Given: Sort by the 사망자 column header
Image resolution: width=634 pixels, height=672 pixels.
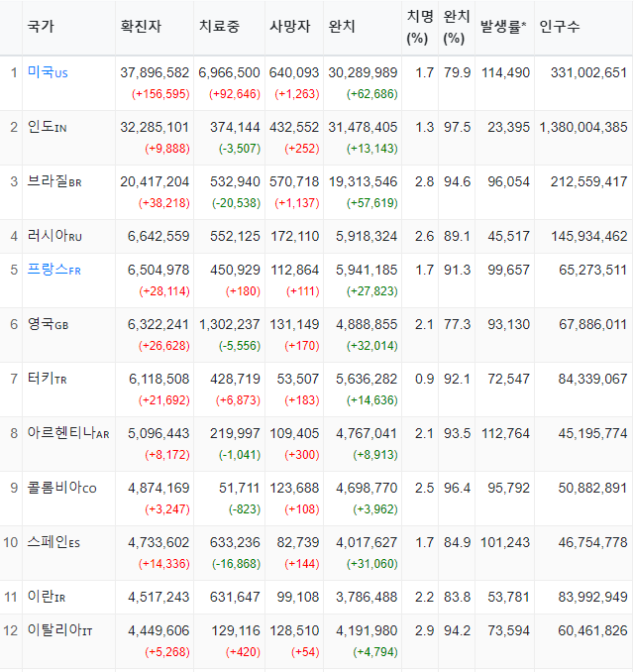Looking at the screenshot, I should [x=289, y=27].
